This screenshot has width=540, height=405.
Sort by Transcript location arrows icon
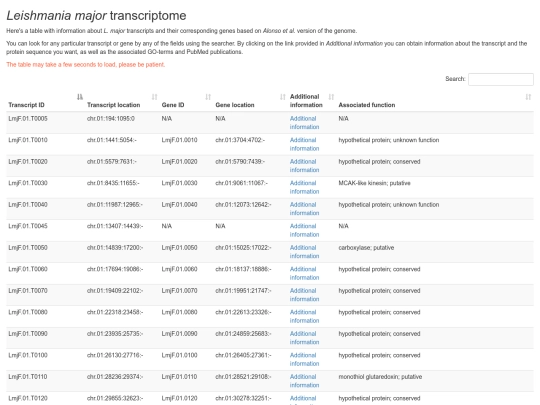tap(155, 97)
